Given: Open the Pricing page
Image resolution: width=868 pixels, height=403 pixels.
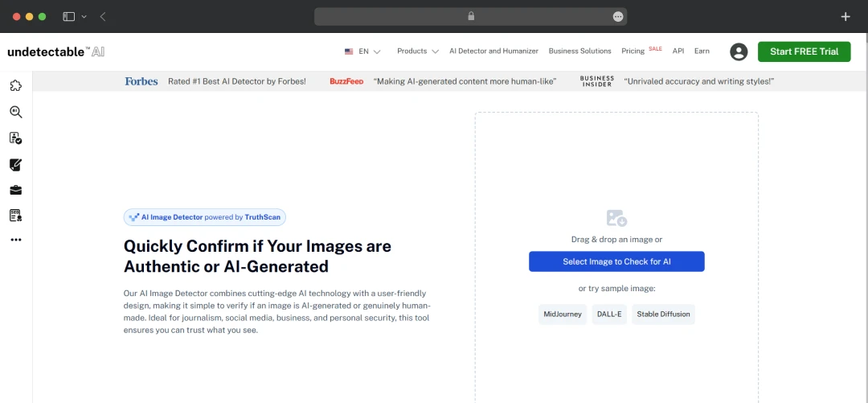Looking at the screenshot, I should click(633, 51).
